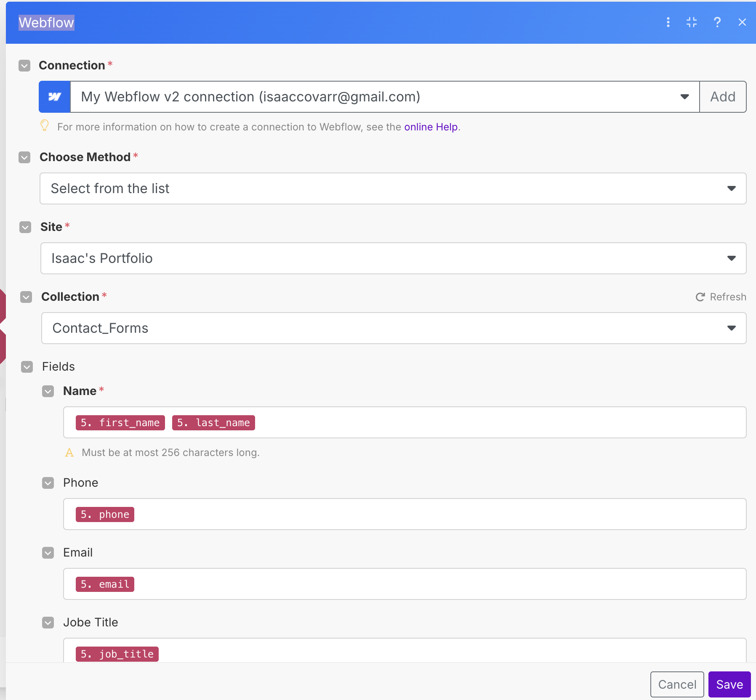Open the Collection dropdown showing Contact_Forms
This screenshot has height=700, width=756.
coord(394,328)
